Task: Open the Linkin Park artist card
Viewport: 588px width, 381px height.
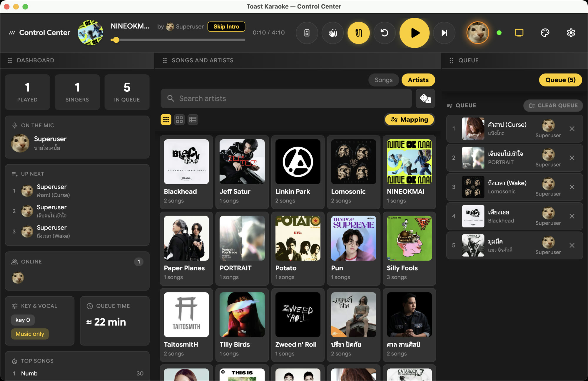Action: point(298,172)
